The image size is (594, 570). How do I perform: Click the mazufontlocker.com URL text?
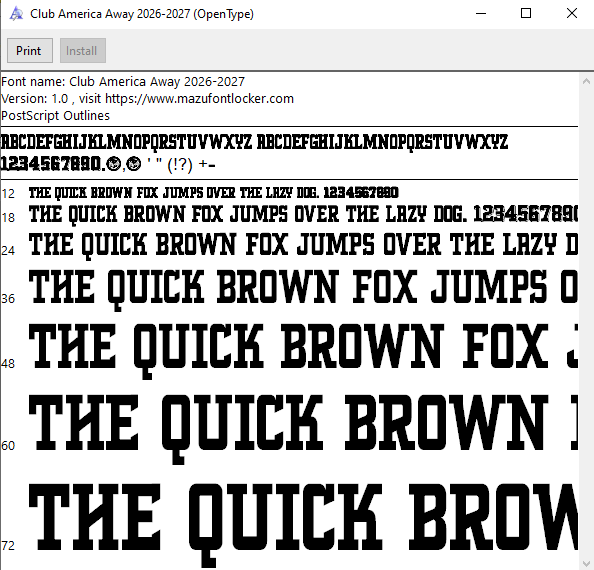[199, 98]
